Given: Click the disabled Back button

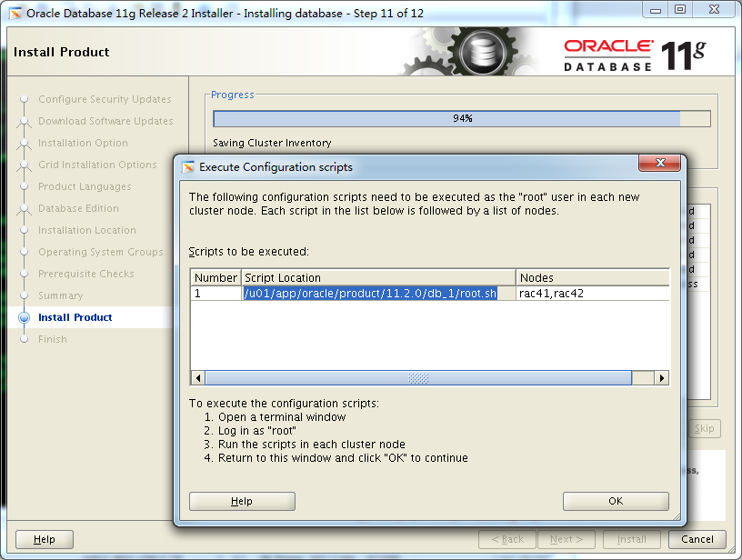Looking at the screenshot, I should [507, 540].
